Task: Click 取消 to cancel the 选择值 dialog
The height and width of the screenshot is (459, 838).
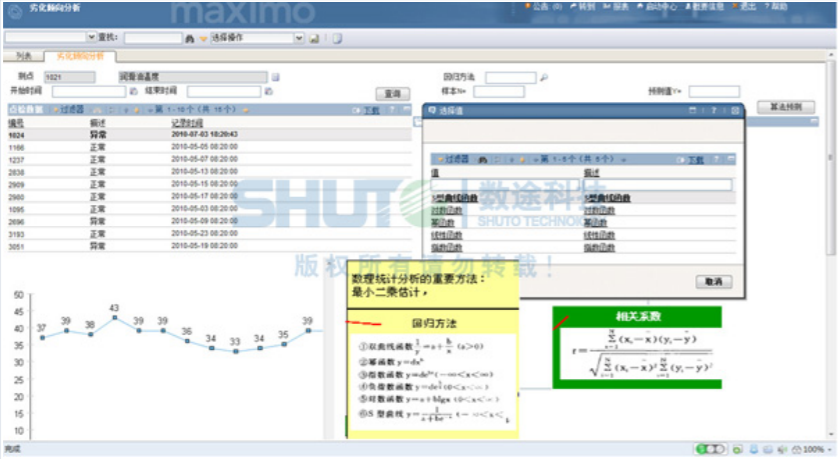Action: pos(714,282)
